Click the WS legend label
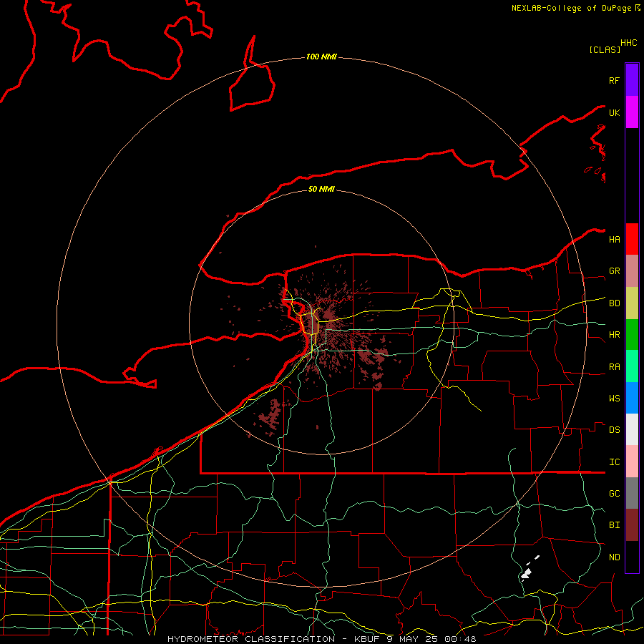Screen dimensions: 644x644 point(614,399)
